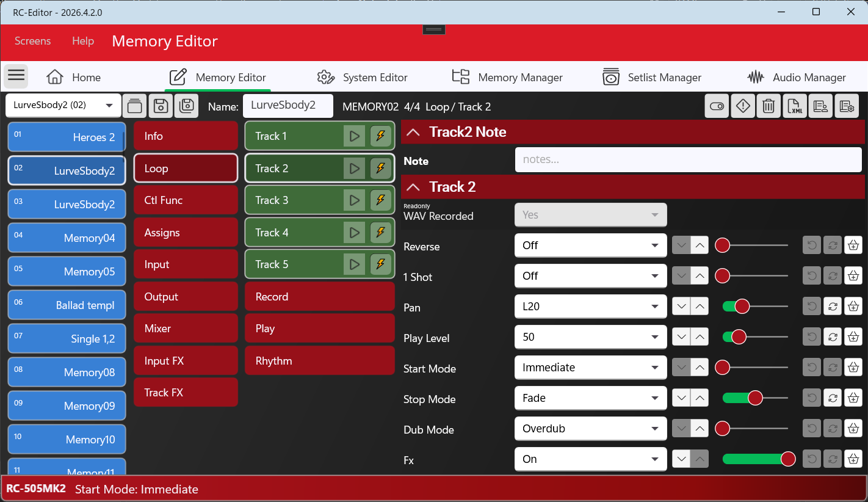
Task: Click the play icon on Track 4
Action: (354, 232)
